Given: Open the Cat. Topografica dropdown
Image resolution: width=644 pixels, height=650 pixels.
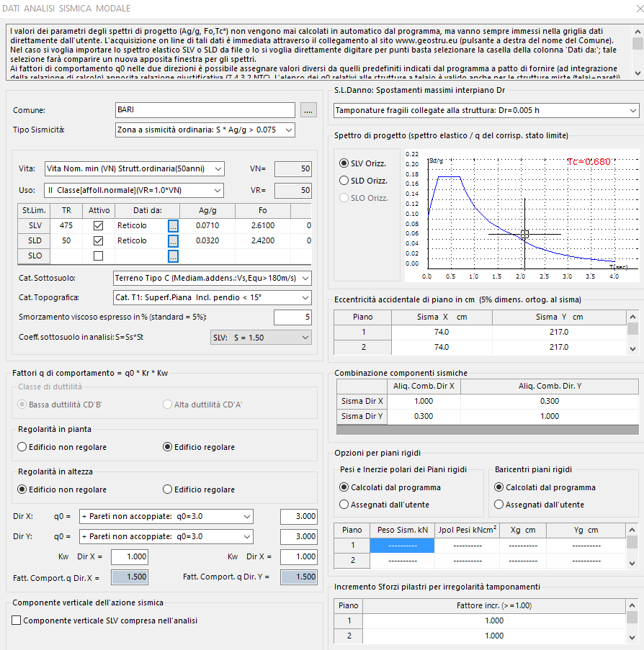Looking at the screenshot, I should coord(212,297).
